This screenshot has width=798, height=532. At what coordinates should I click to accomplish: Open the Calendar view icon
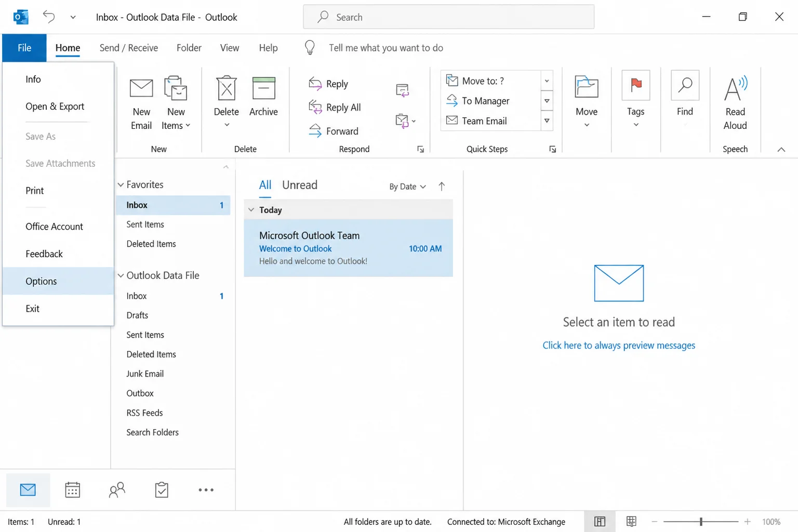point(73,490)
